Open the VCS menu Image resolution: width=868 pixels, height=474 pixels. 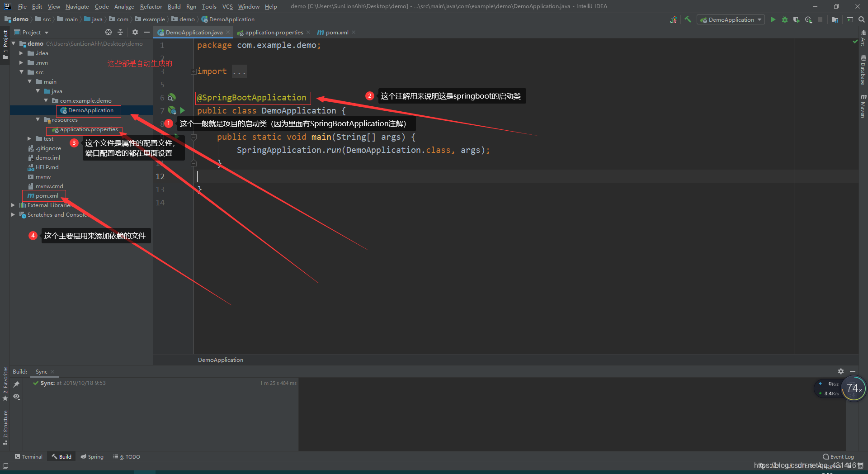[227, 6]
